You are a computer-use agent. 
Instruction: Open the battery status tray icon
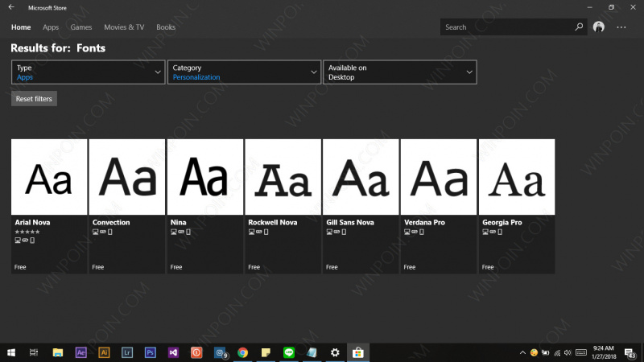(x=546, y=352)
